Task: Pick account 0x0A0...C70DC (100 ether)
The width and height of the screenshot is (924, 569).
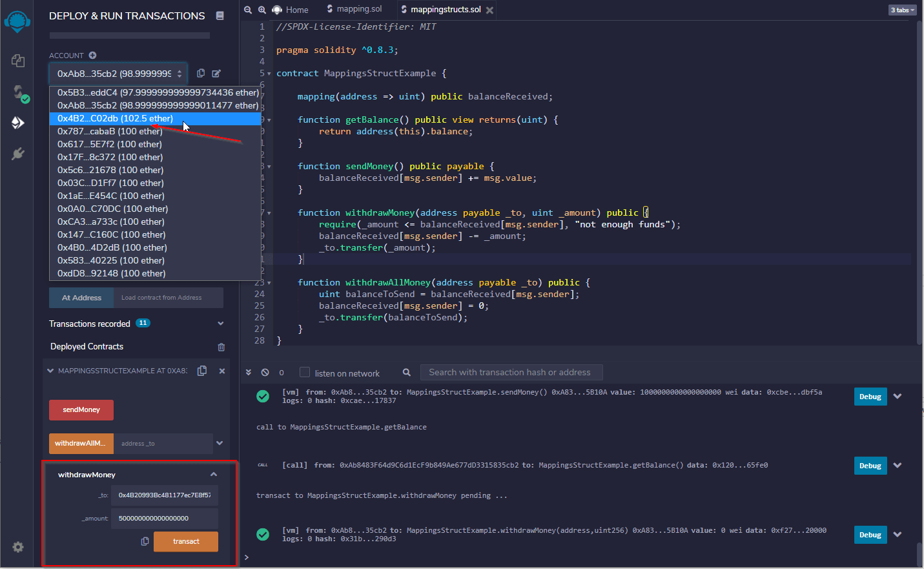Action: pos(155,209)
